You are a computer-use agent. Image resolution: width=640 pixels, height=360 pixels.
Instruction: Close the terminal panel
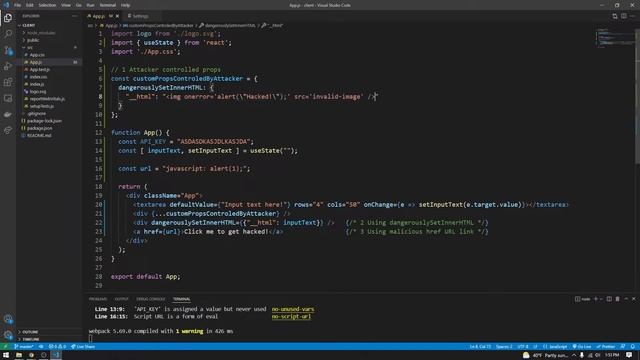point(633,299)
